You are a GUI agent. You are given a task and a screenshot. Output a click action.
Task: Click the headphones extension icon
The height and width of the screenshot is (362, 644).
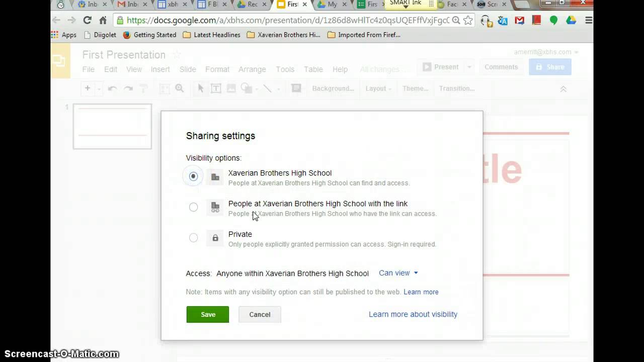(486, 20)
